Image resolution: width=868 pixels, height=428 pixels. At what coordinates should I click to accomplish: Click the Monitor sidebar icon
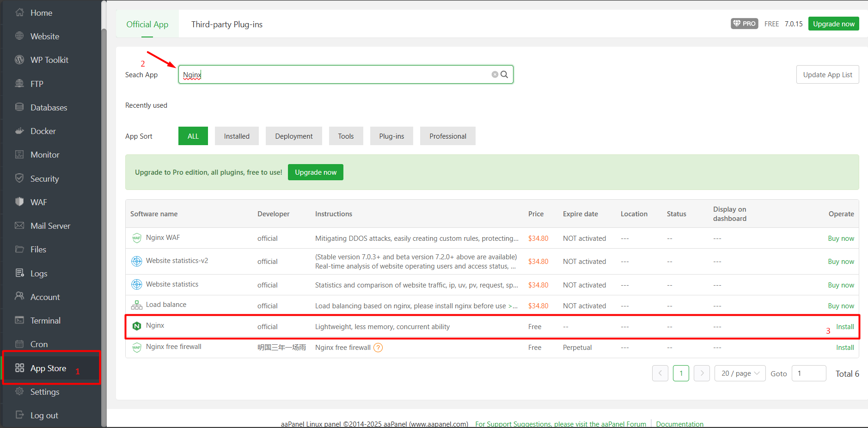coord(19,154)
